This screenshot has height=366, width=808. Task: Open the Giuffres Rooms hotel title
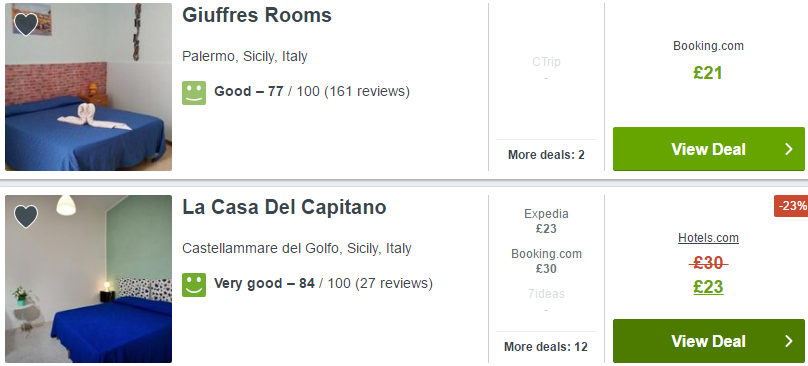coord(257,15)
